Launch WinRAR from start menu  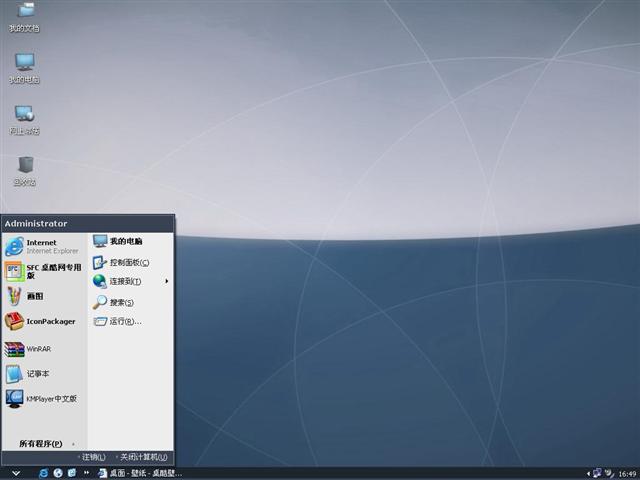[44, 349]
